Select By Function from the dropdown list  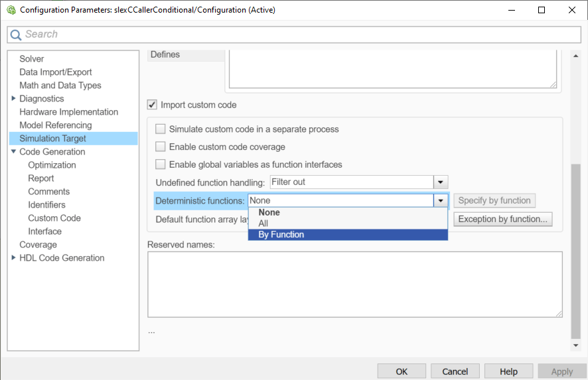(281, 235)
